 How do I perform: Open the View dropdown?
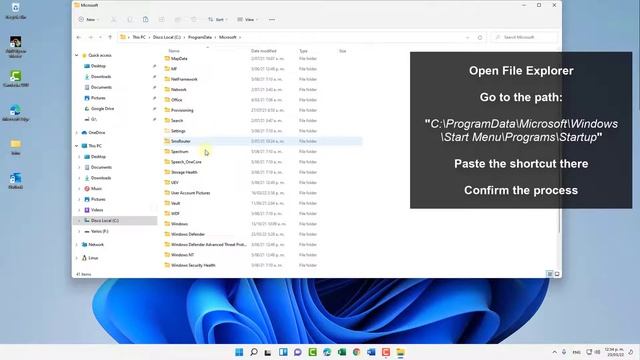click(x=247, y=20)
